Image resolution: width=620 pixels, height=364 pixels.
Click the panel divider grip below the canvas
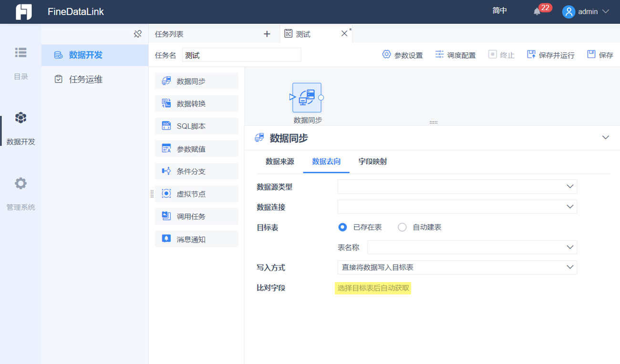pos(433,122)
